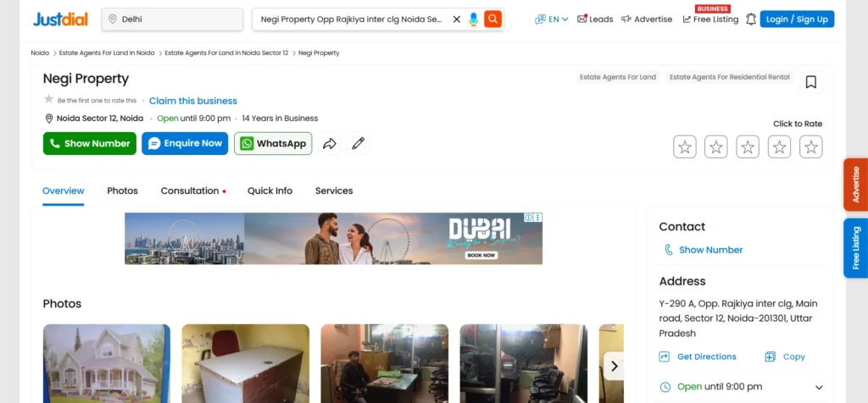
Task: Click the Claim this business link
Action: click(x=193, y=101)
